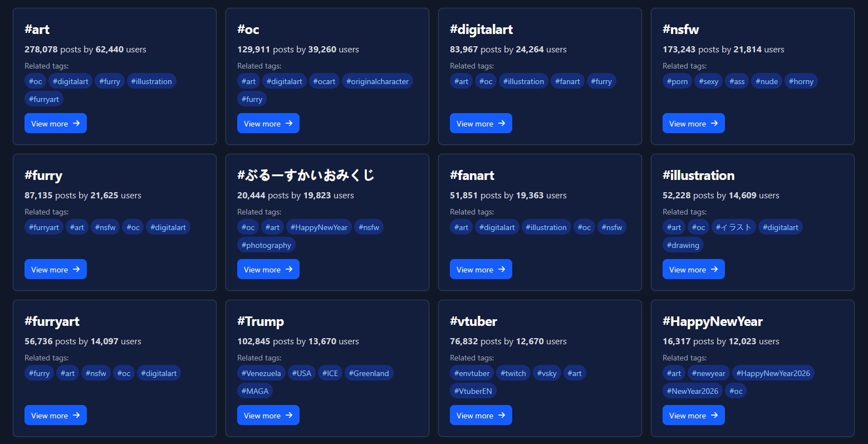The image size is (868, 444).
Task: Click the #イラスト related tag
Action: point(733,227)
